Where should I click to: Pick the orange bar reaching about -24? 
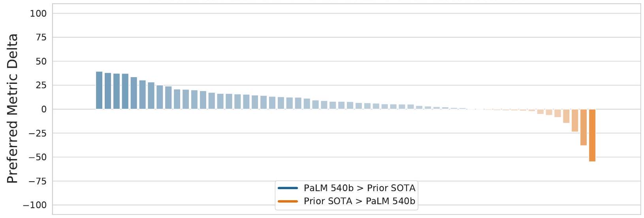tap(575, 120)
